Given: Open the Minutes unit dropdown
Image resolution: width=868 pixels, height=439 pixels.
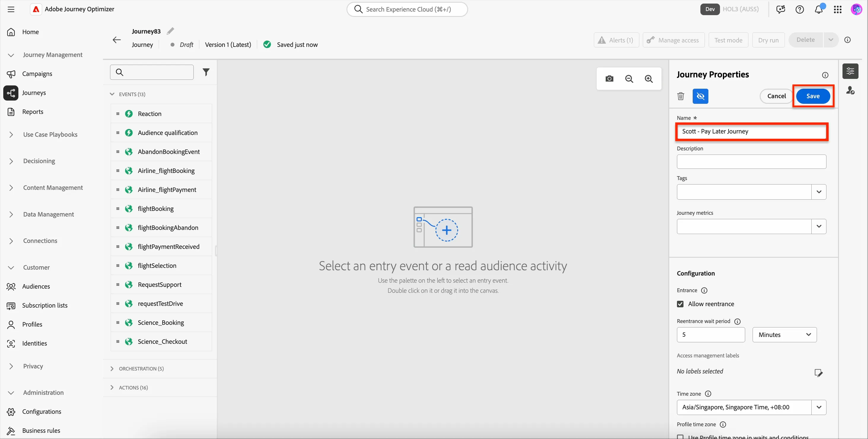Looking at the screenshot, I should [x=784, y=335].
